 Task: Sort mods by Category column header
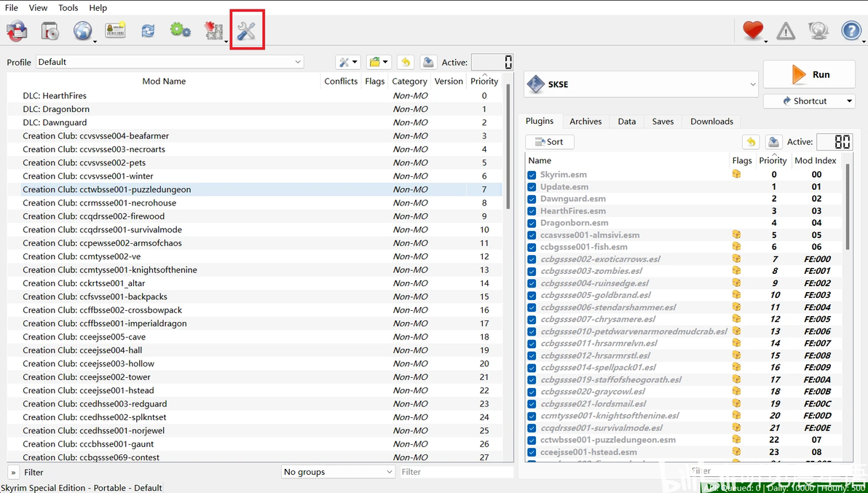coord(410,81)
